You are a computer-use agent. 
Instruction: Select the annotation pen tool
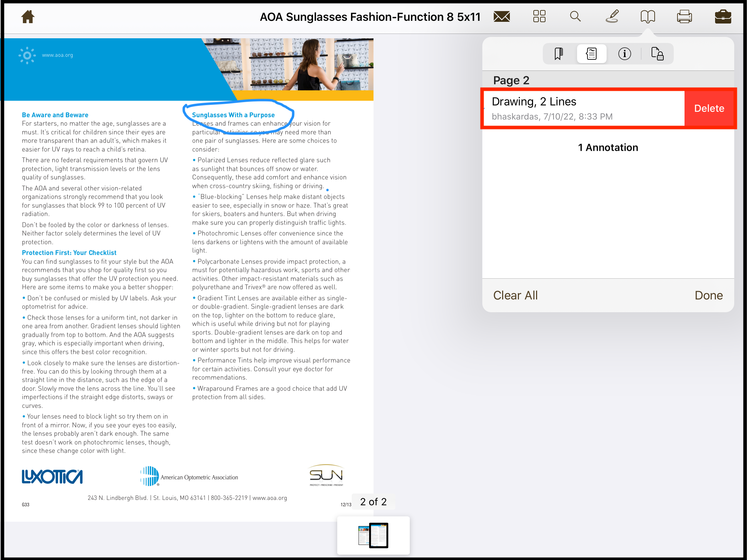pos(612,16)
